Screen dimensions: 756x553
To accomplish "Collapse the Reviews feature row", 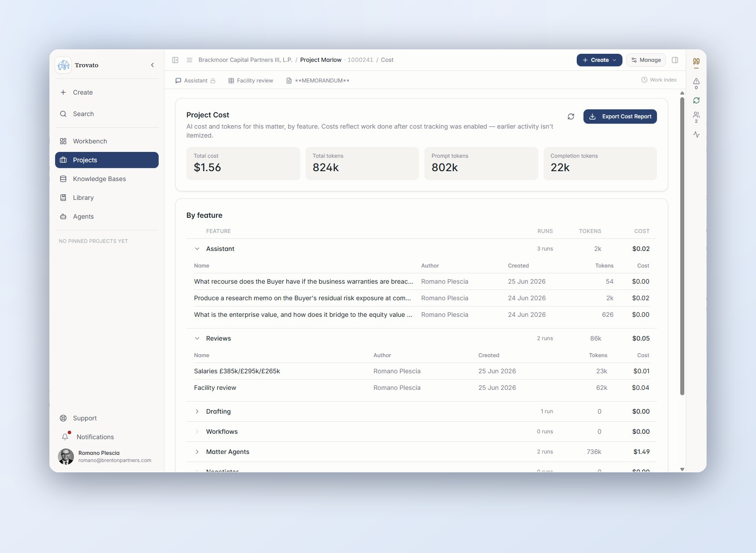I will click(x=197, y=338).
